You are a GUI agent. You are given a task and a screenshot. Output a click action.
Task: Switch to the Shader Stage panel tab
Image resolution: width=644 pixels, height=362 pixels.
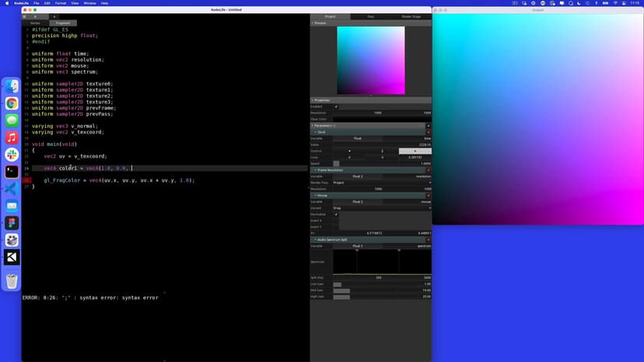pyautogui.click(x=411, y=16)
